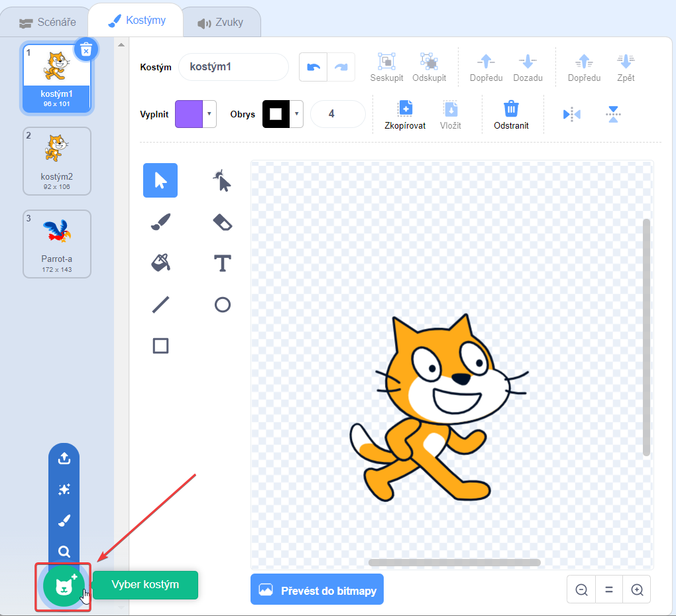Activate the Reshape tool

pyautogui.click(x=222, y=180)
